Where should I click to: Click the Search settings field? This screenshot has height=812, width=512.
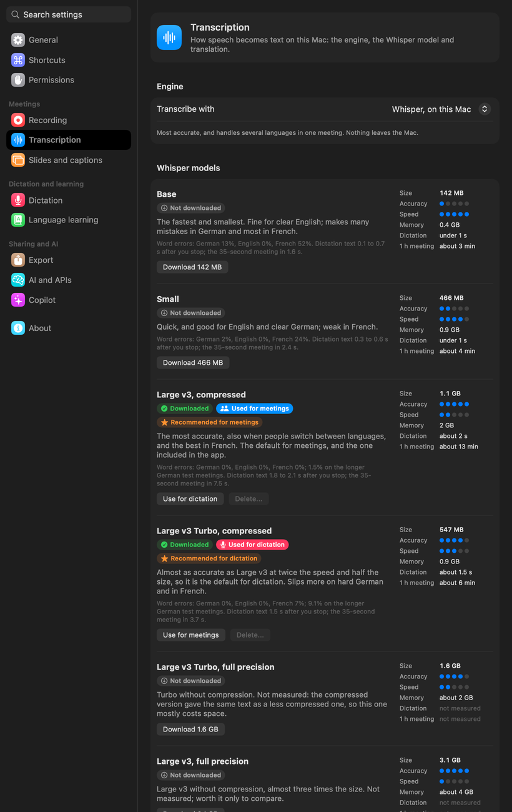click(x=69, y=14)
